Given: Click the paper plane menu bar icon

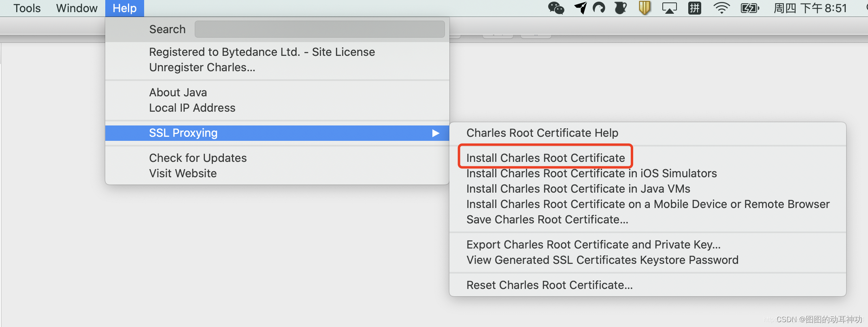Looking at the screenshot, I should pos(580,8).
